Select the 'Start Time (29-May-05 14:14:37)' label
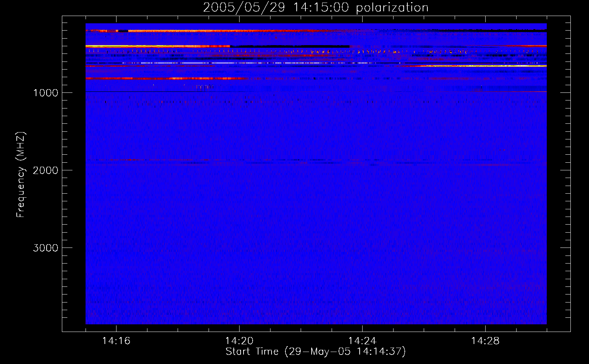Image resolution: width=589 pixels, height=364 pixels. (x=316, y=352)
